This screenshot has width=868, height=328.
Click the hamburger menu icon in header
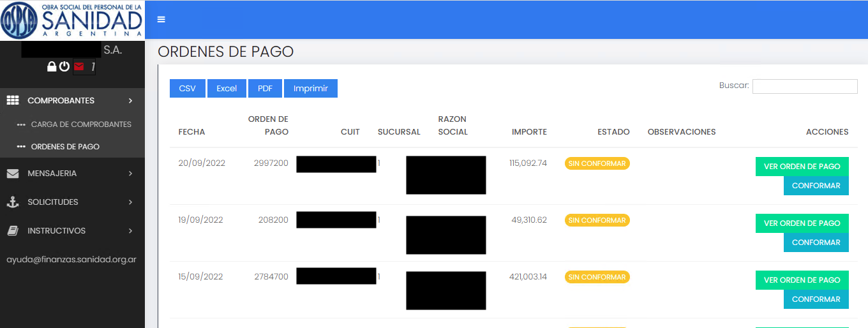(x=161, y=19)
